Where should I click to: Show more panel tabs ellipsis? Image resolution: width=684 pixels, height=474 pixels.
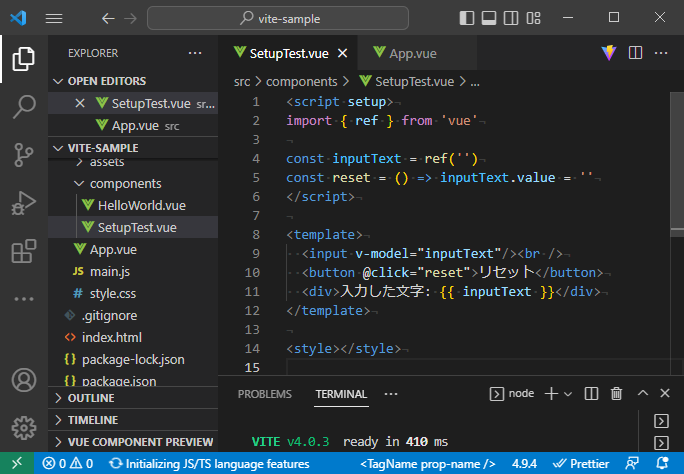coord(391,394)
